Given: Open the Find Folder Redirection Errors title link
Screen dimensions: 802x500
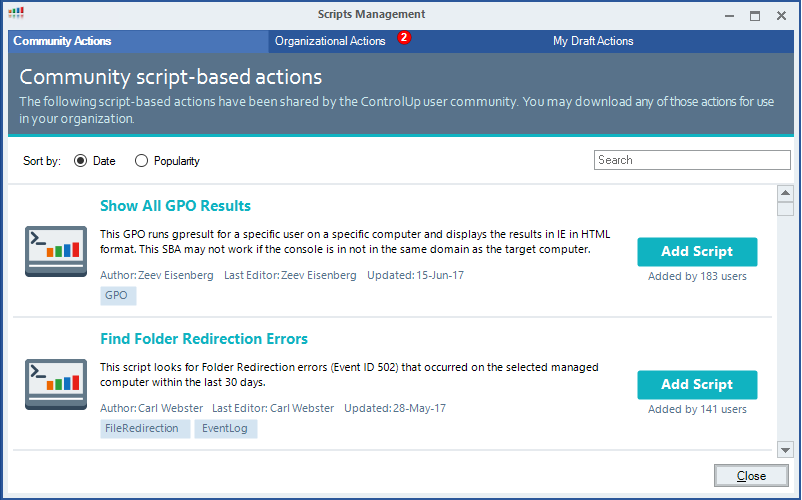Looking at the screenshot, I should pyautogui.click(x=204, y=339).
